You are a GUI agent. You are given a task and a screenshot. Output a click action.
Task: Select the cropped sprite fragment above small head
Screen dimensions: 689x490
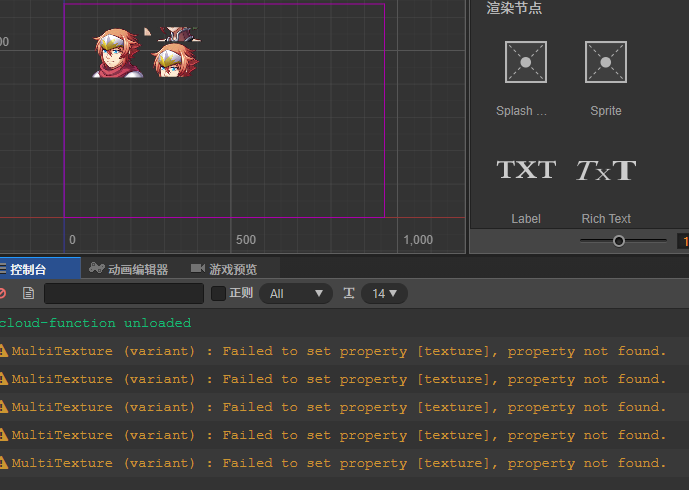[179, 34]
